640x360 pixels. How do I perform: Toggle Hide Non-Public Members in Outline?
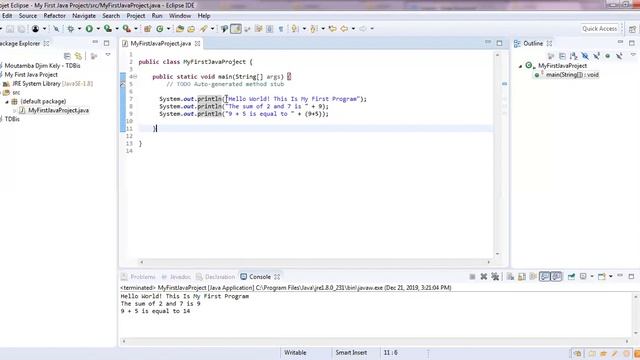608,56
